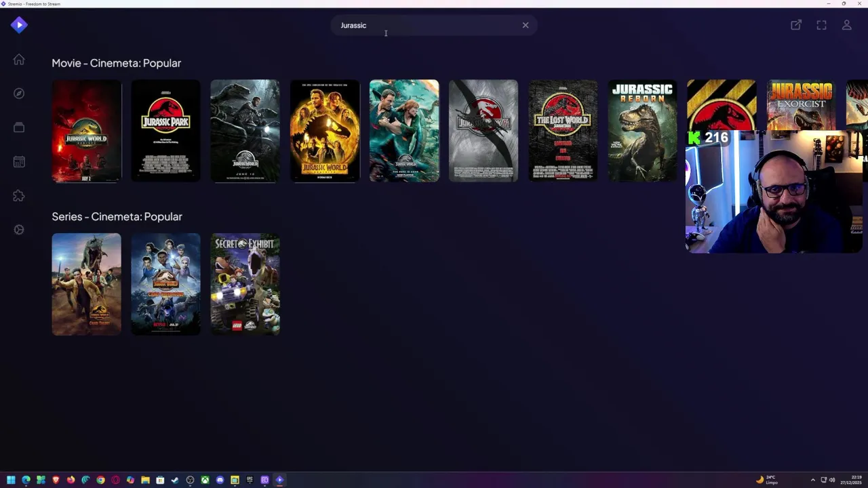
Task: Open the Library icon in the sidebar
Action: click(x=19, y=127)
